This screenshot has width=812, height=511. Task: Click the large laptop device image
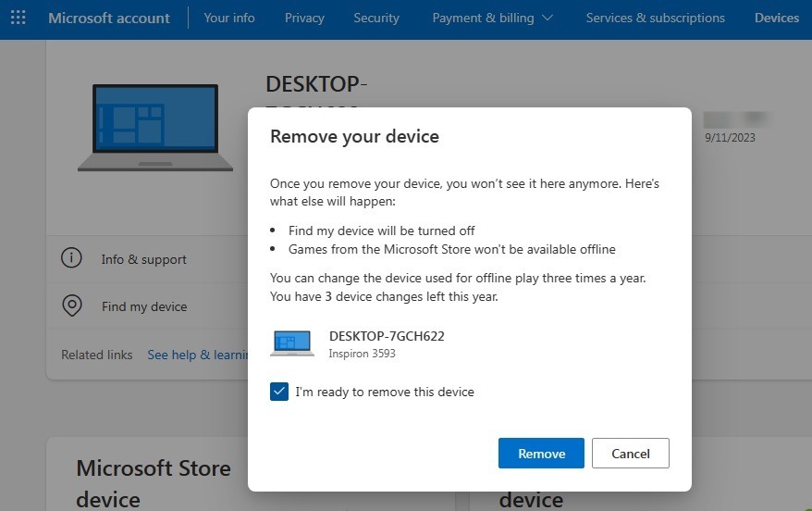(x=155, y=128)
